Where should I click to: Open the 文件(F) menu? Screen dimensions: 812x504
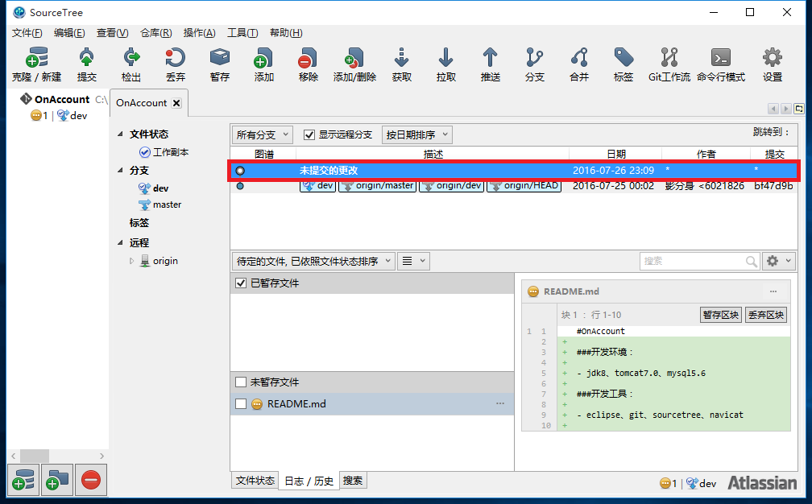pos(27,32)
